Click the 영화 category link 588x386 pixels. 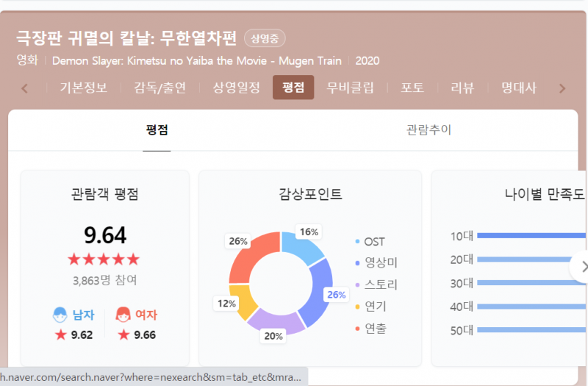coord(27,60)
